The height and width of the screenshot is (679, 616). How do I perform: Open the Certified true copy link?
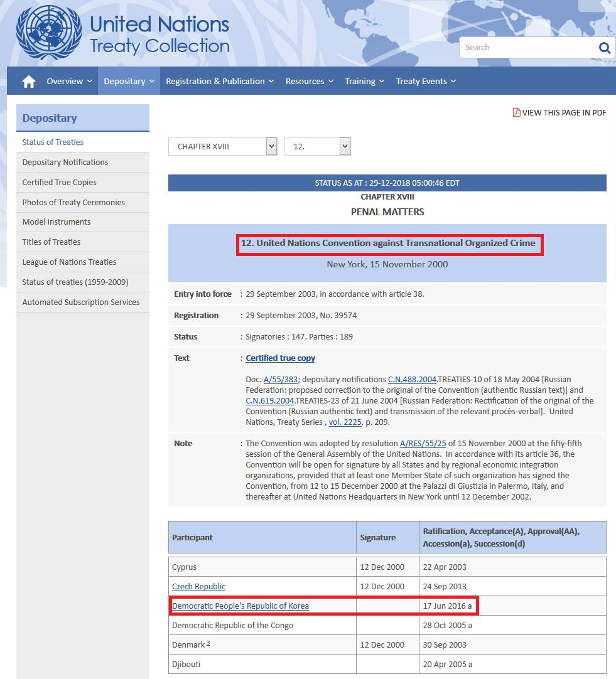point(280,358)
